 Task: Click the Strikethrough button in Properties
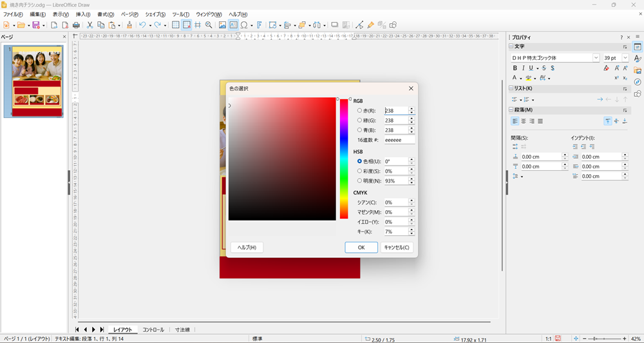click(544, 68)
